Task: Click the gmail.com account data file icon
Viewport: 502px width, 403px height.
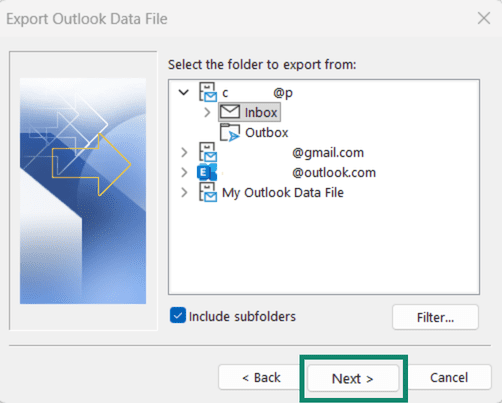Action: click(208, 152)
